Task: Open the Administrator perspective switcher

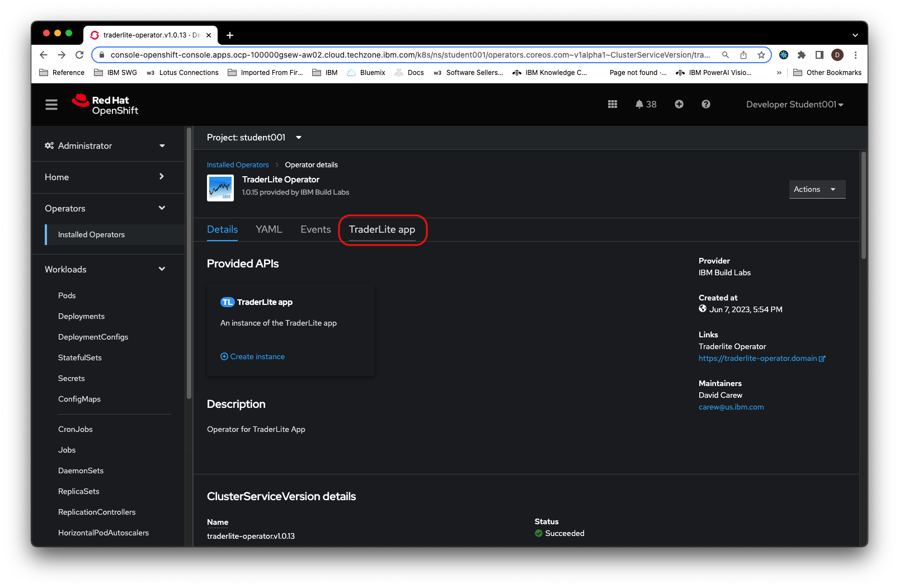Action: (105, 146)
